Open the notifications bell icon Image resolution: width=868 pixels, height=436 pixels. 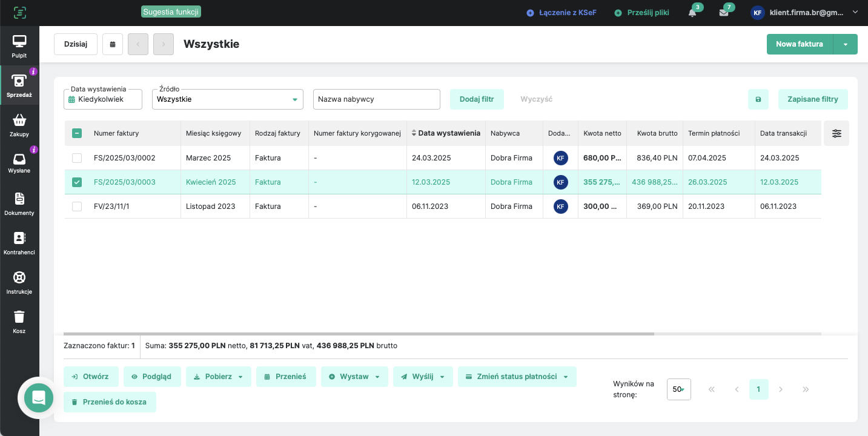[692, 13]
